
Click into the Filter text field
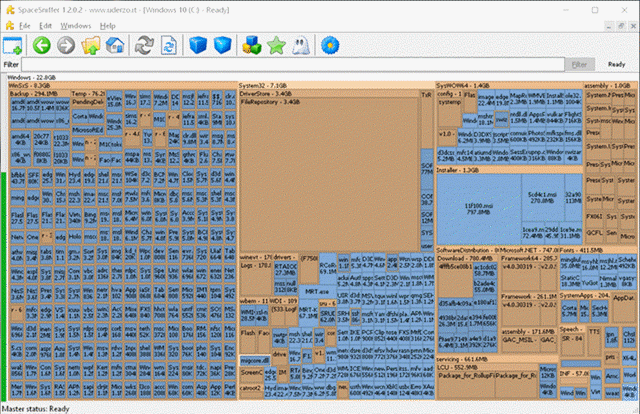[293, 64]
